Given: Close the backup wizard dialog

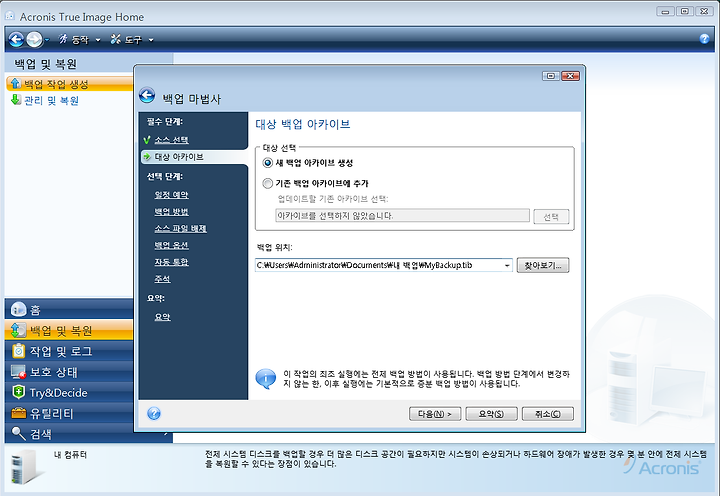Looking at the screenshot, I should point(570,76).
